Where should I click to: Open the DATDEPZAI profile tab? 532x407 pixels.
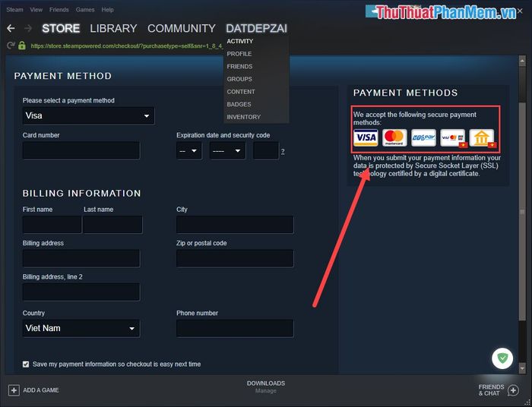point(257,28)
